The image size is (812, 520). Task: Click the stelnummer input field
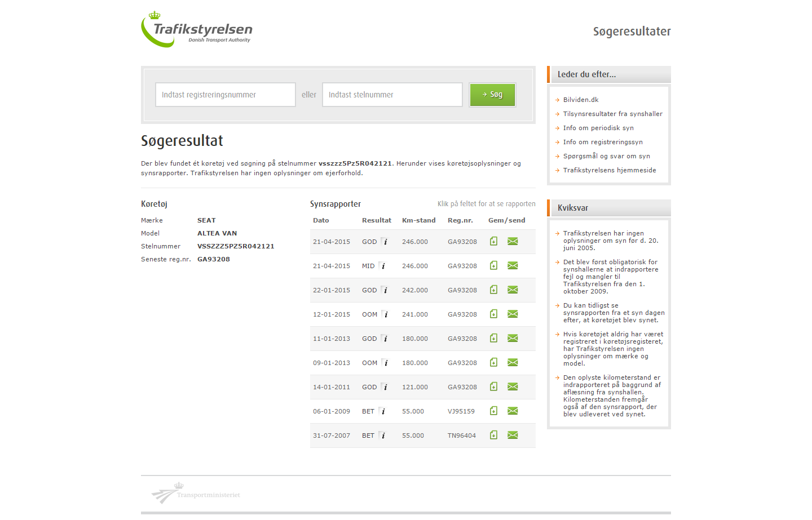[392, 95]
